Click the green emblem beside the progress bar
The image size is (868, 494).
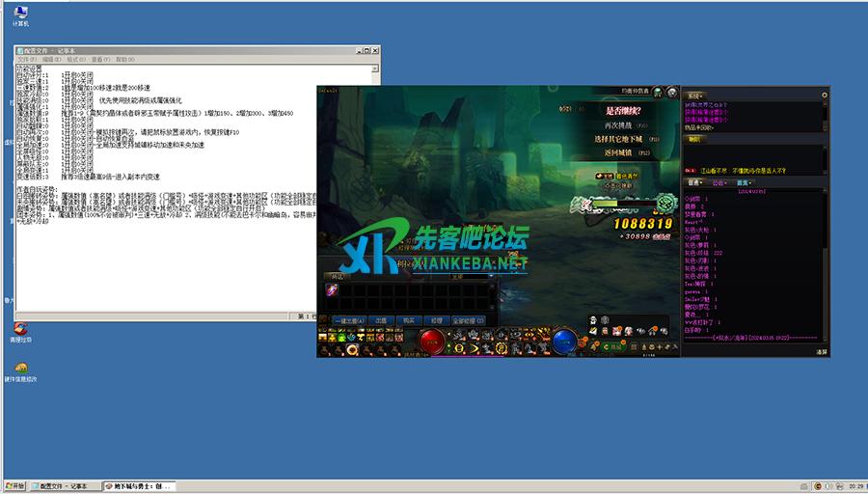pos(666,203)
